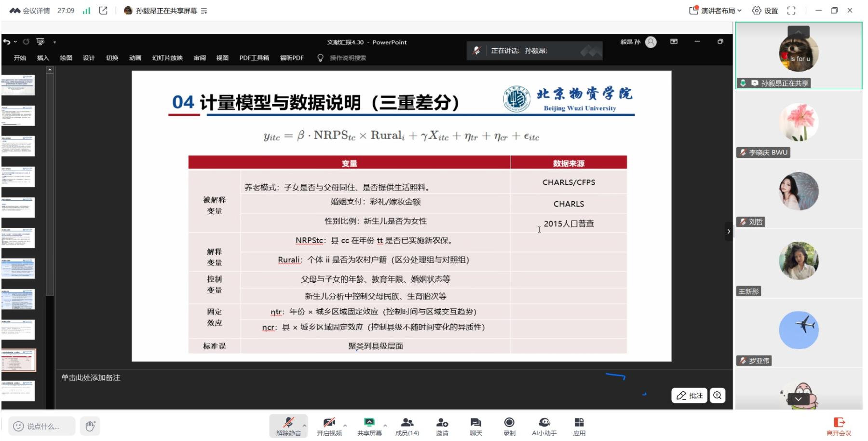Click the 邀请 invite icon

coord(442,426)
